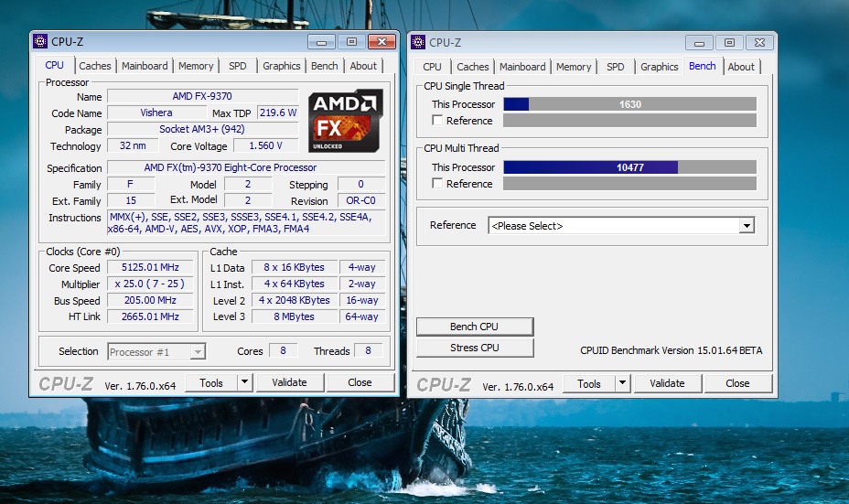This screenshot has width=849, height=504.
Task: Click the CPU-Z app icon in right window title bar
Action: coord(418,42)
